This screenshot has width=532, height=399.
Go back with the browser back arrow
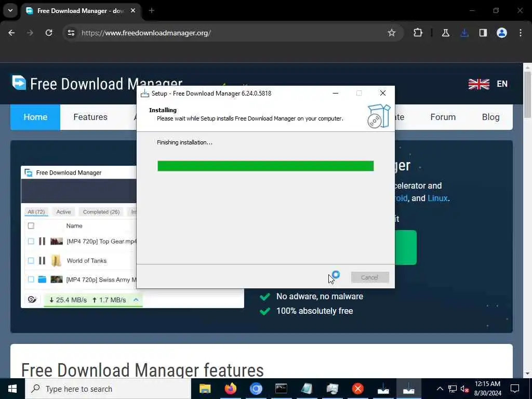(x=11, y=33)
